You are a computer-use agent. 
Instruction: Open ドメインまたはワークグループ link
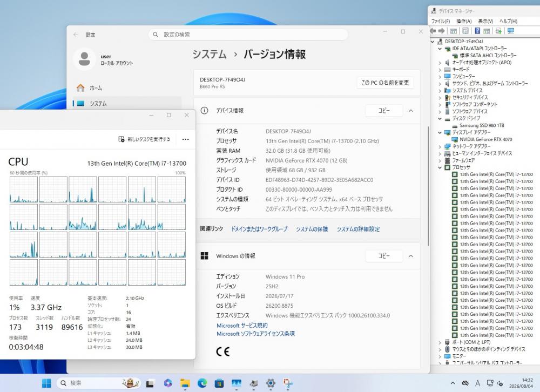(259, 229)
